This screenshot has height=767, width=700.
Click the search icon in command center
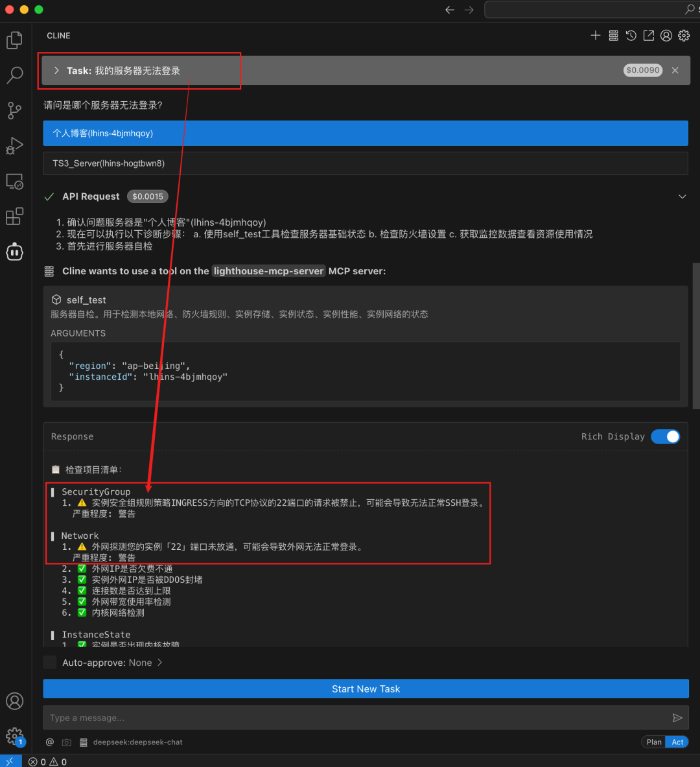click(x=690, y=9)
